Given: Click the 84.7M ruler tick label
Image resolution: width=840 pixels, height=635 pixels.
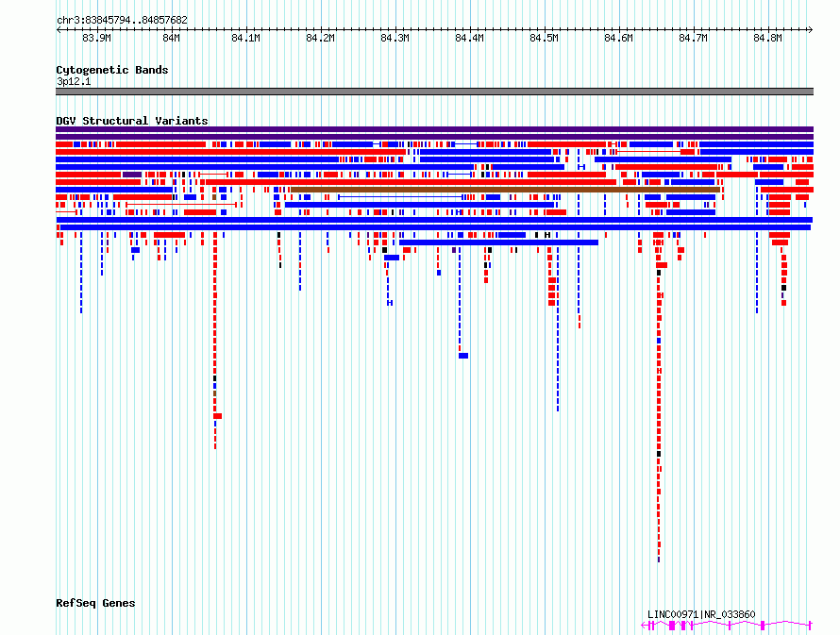Looking at the screenshot, I should coord(693,38).
